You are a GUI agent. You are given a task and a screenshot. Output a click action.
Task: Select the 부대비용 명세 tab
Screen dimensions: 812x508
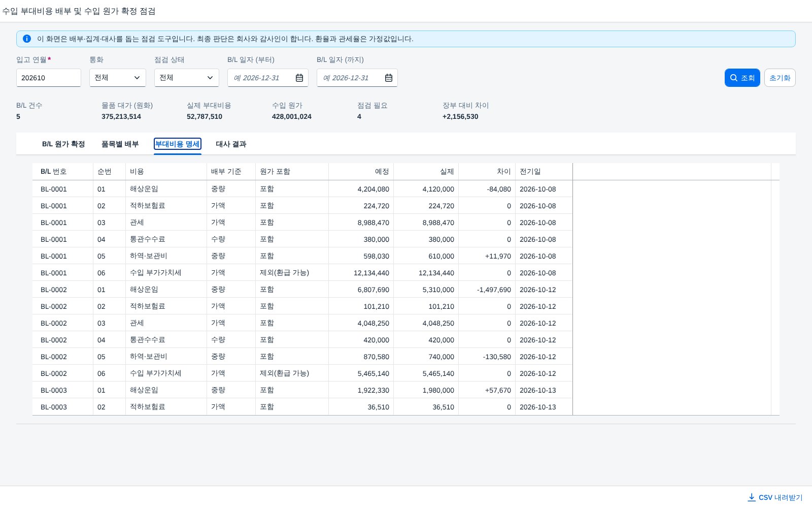click(x=178, y=144)
